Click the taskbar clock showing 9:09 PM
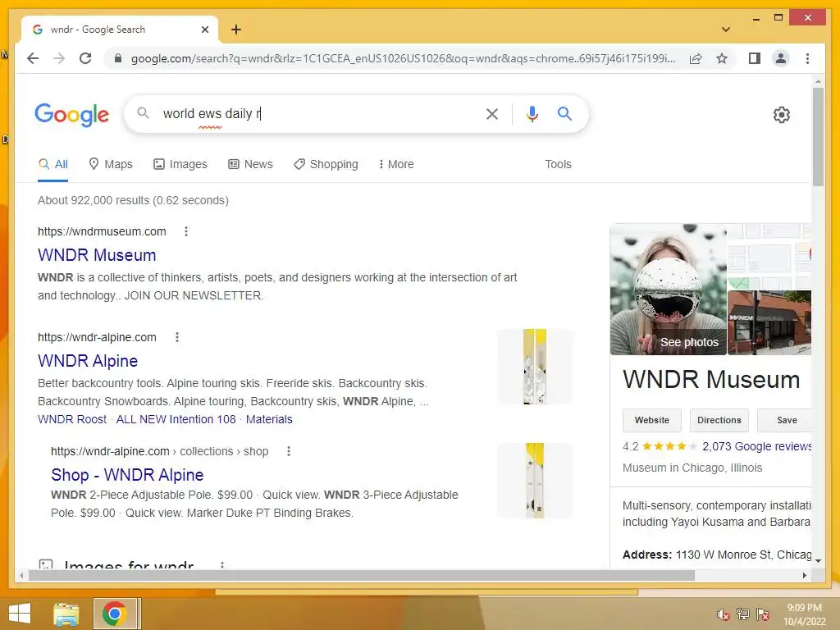The image size is (840, 630). (804, 614)
